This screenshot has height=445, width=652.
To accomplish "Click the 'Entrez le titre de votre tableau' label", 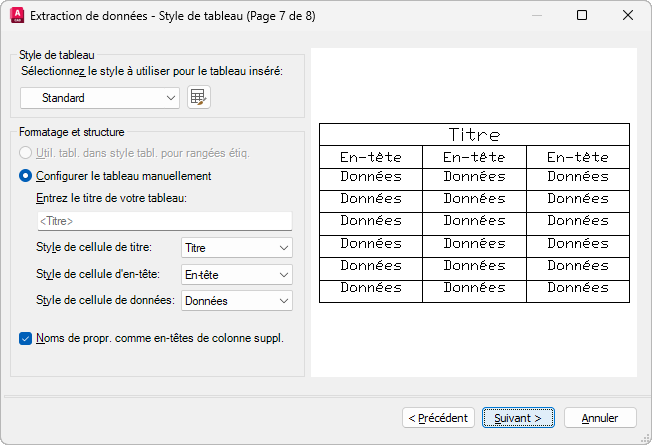I will 111,198.
